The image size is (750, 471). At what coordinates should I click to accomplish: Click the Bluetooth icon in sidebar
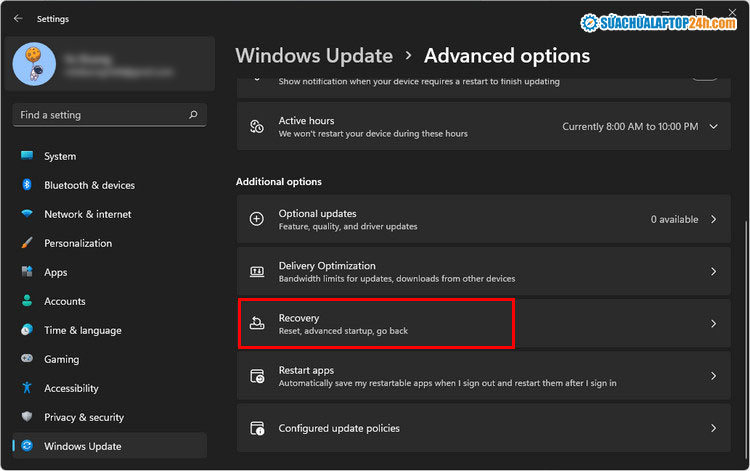point(27,185)
